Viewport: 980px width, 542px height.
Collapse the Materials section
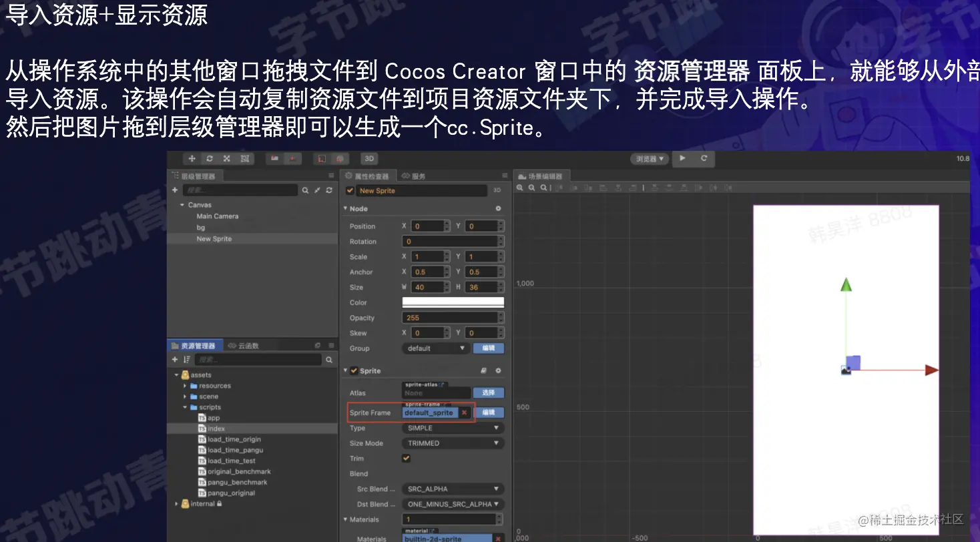tap(345, 519)
